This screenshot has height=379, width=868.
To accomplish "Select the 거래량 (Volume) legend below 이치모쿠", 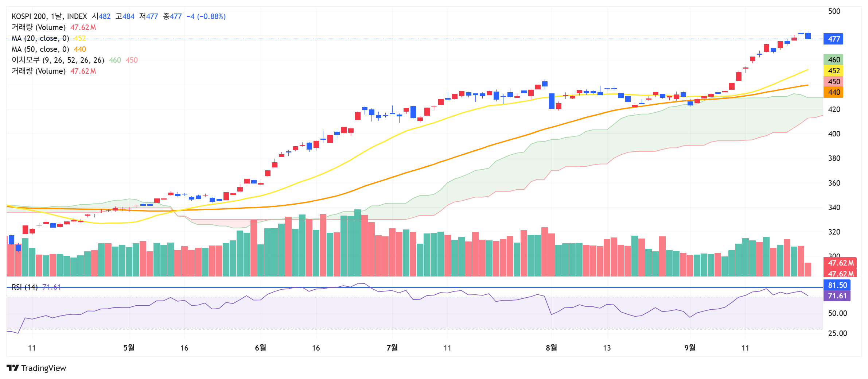I will [39, 71].
